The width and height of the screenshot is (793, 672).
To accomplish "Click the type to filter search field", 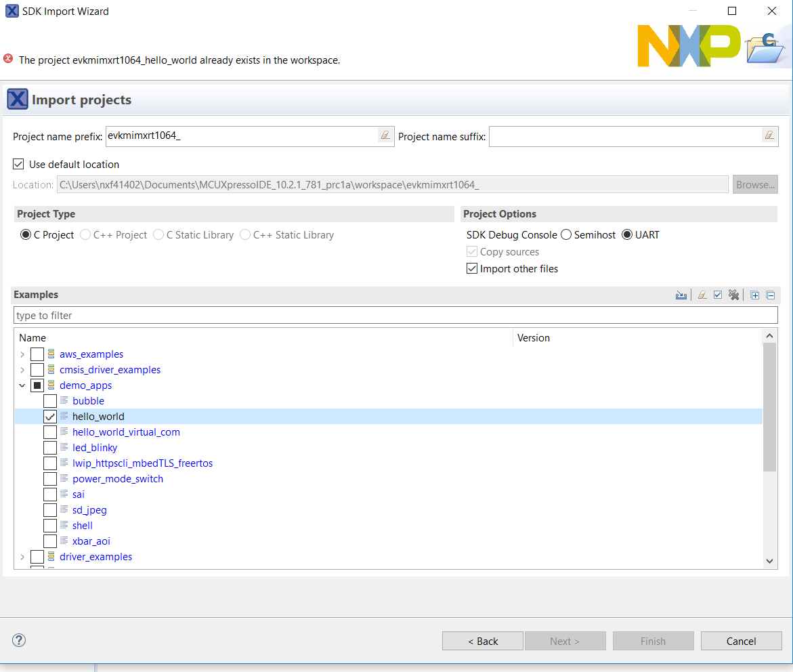I will pos(395,316).
